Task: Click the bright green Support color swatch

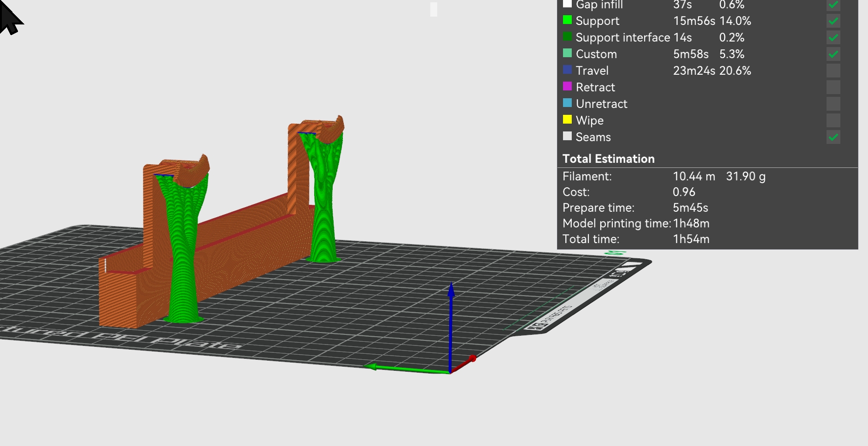Action: tap(567, 20)
